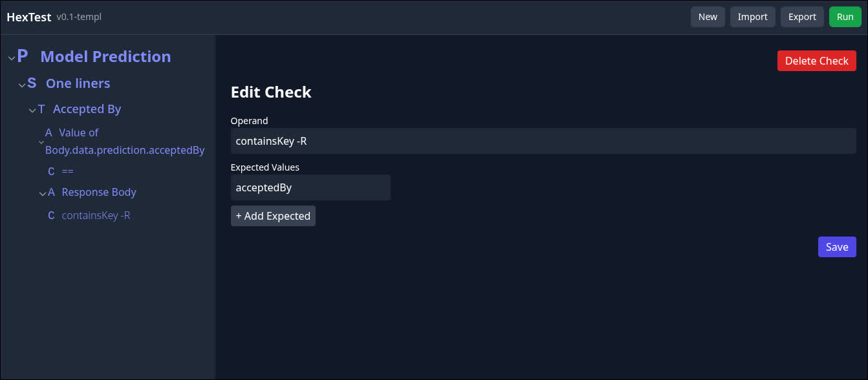
Task: Click the C icon beside containsKey -R
Action: tap(51, 215)
